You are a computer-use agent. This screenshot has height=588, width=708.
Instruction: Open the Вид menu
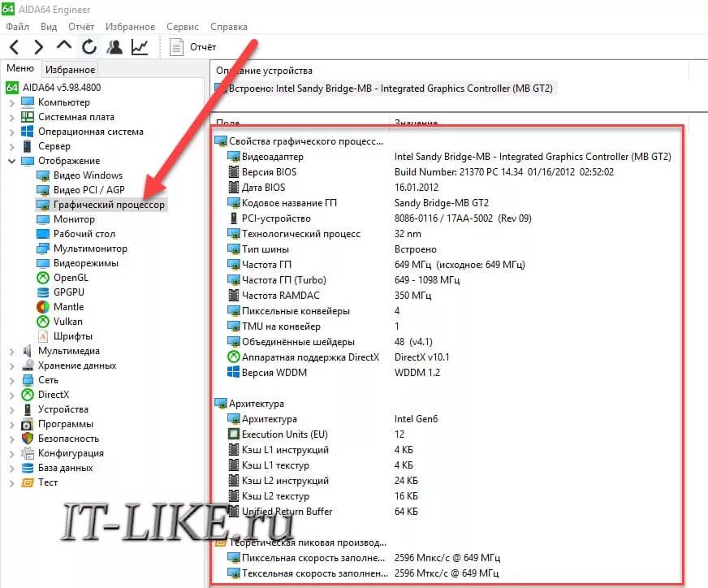pos(49,27)
